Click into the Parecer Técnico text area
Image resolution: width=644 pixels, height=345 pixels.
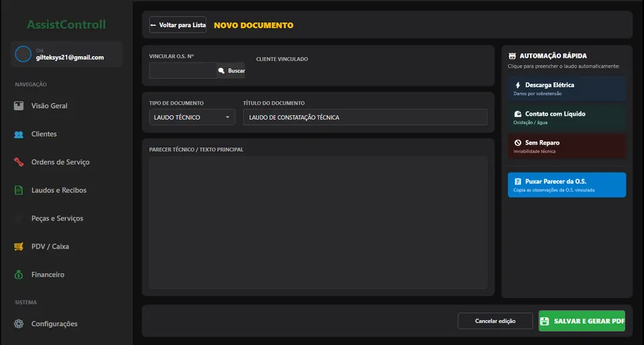click(318, 222)
